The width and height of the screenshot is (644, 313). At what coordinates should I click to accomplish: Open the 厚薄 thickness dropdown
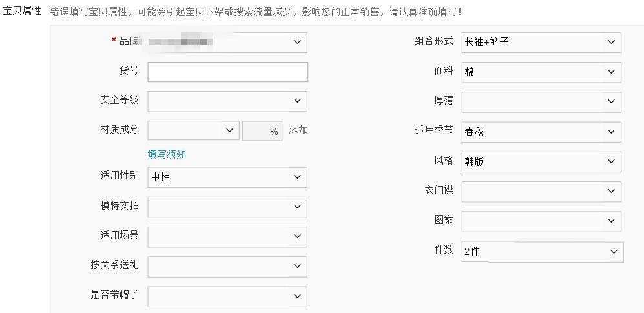tap(541, 102)
